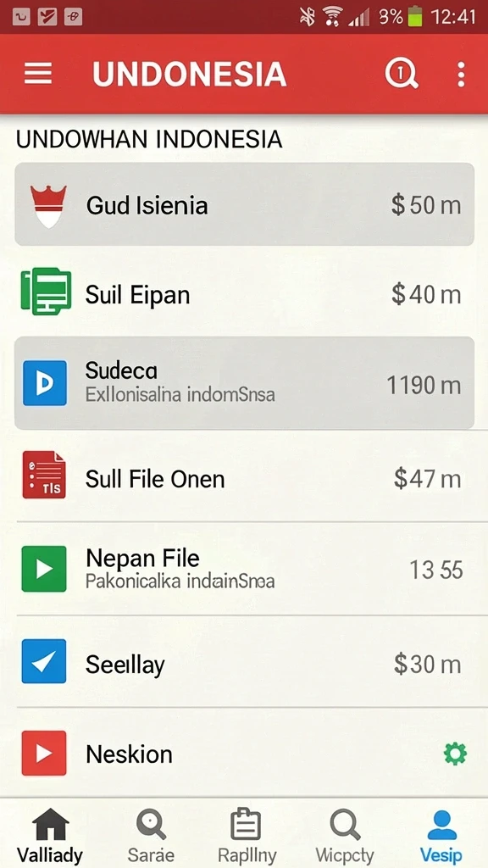Image resolution: width=488 pixels, height=868 pixels.
Task: Click the red crown shield icon
Action: [x=48, y=206]
